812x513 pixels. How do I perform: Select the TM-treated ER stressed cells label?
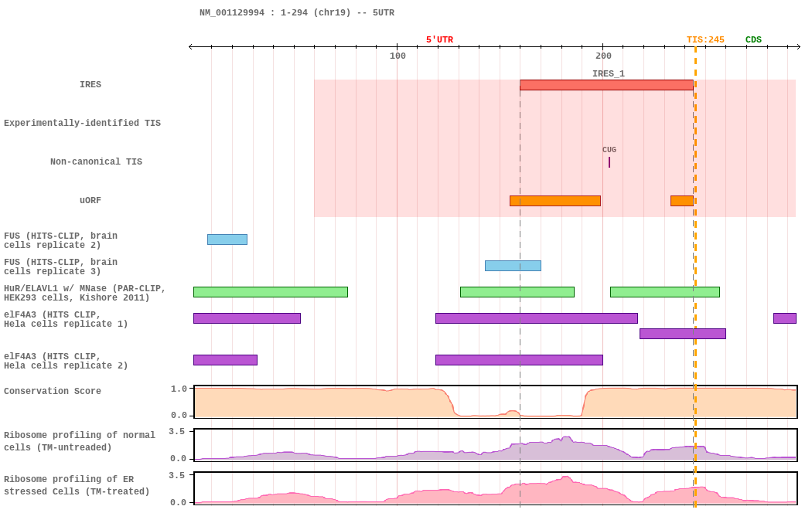pyautogui.click(x=77, y=485)
